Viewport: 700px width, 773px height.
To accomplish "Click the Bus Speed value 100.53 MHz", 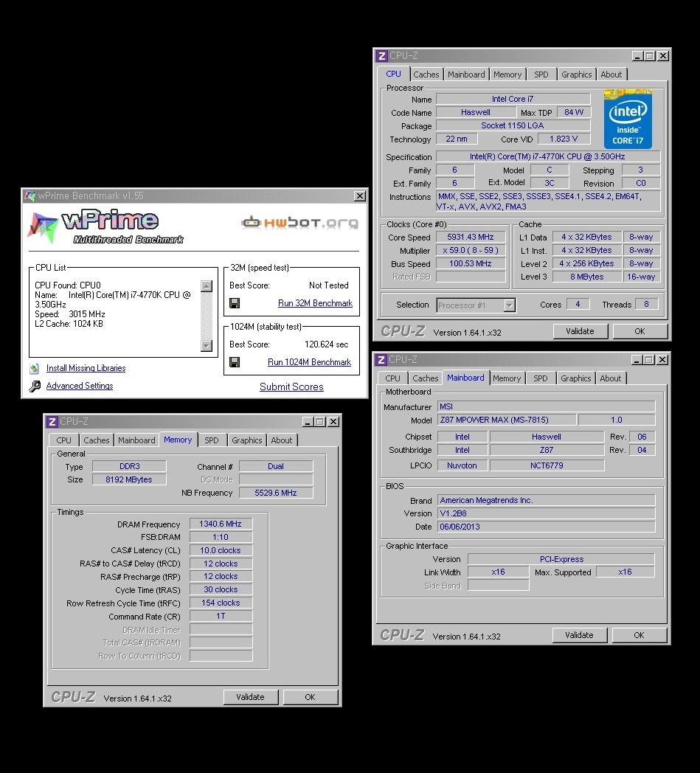I will click(471, 264).
